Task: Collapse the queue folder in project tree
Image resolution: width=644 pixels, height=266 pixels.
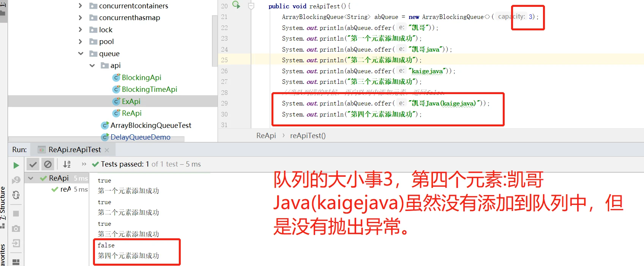Action: tap(80, 54)
